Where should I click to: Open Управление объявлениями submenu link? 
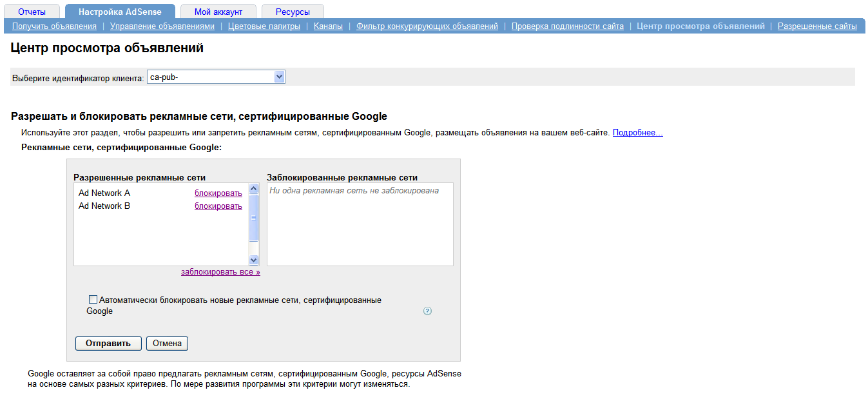pos(162,26)
